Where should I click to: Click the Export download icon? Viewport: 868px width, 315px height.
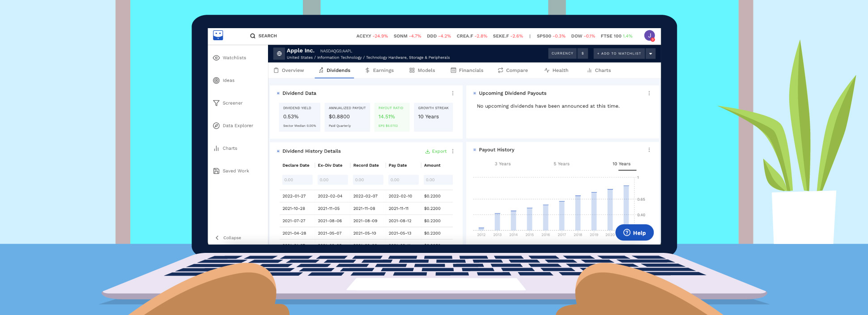tap(428, 151)
